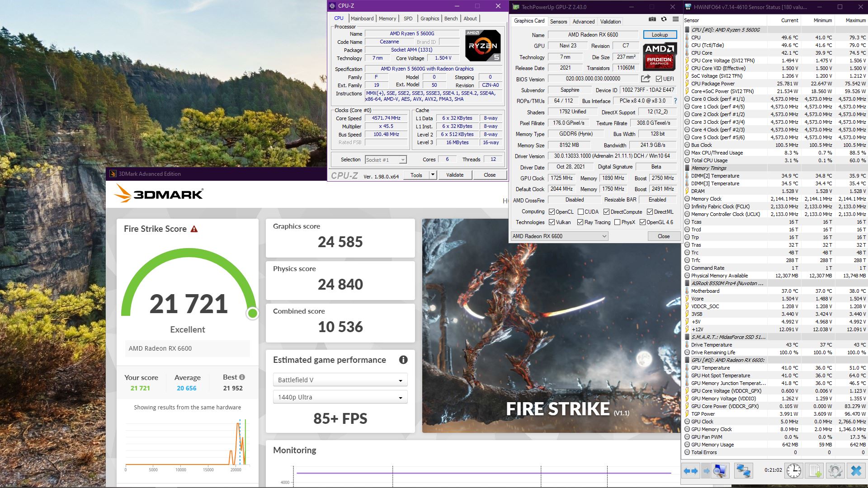Click GPU-Z refresh icon
This screenshot has height=488, width=868.
[664, 19]
